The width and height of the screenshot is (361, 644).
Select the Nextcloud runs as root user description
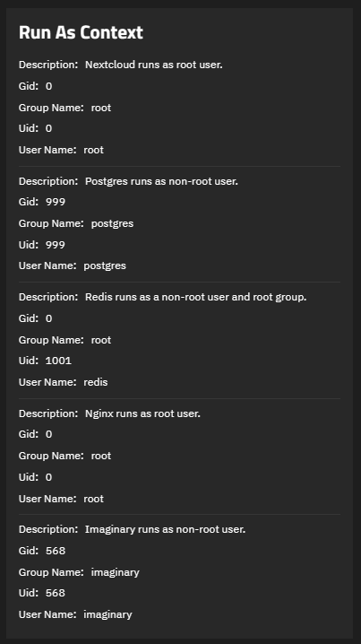click(154, 65)
